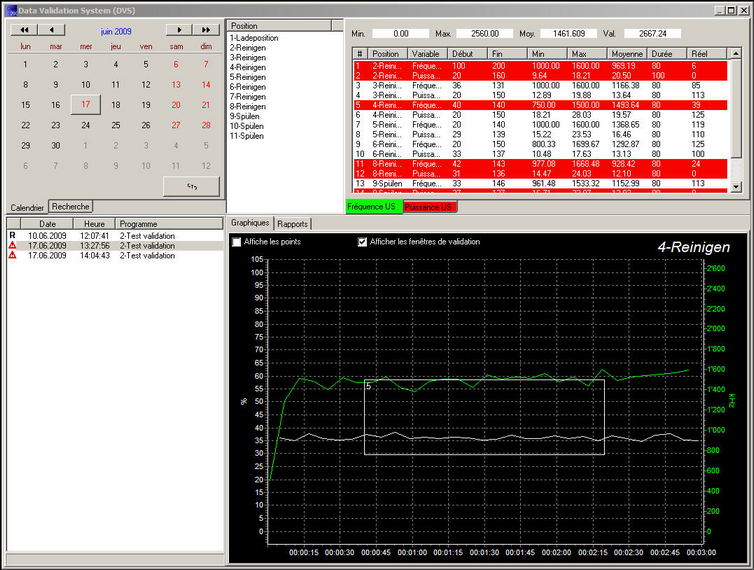Select red row 5, 4-Reini Fréque
754x570 pixels.
[x=540, y=105]
